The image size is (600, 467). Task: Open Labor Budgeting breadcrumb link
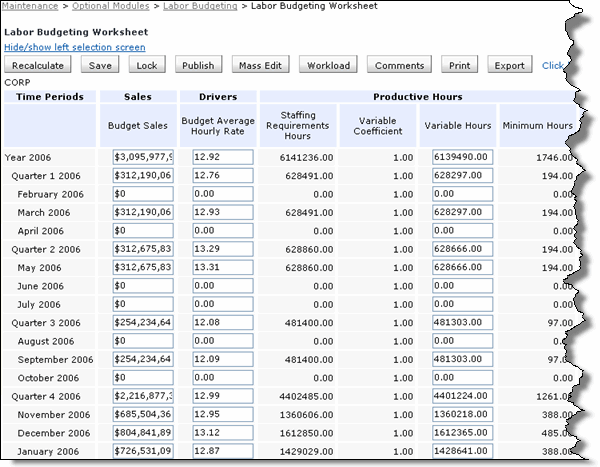coord(198,7)
